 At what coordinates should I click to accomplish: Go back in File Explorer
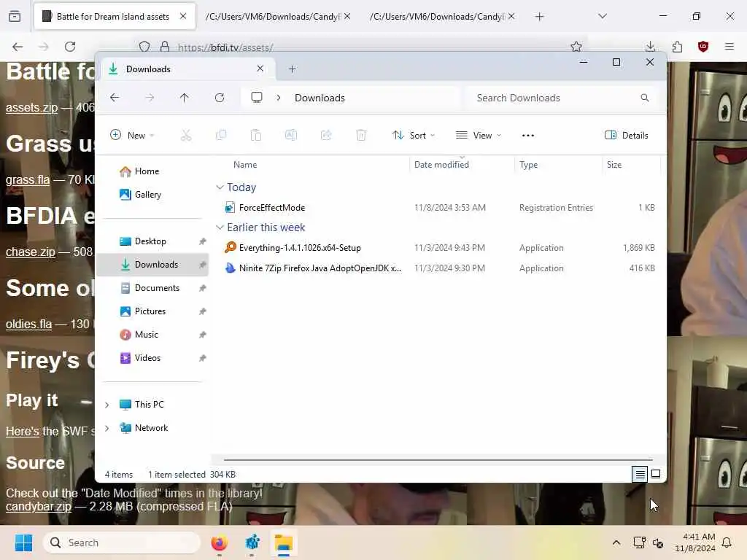(x=115, y=98)
